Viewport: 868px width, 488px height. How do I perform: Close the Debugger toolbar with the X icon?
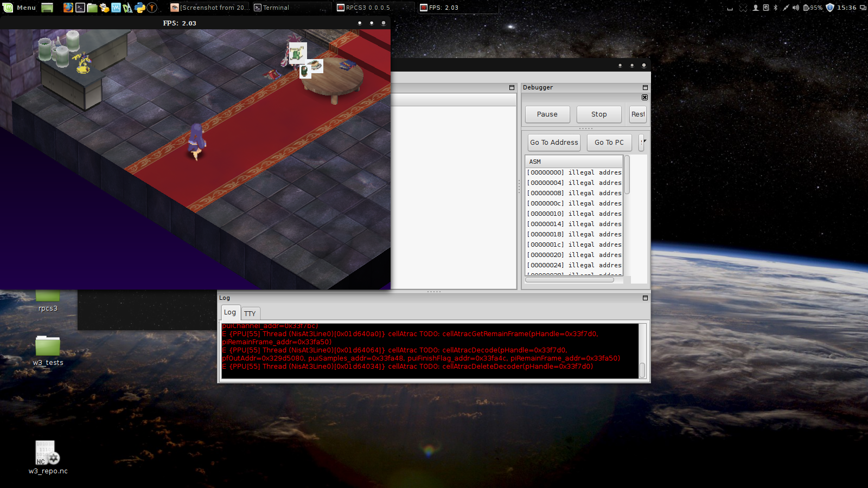644,98
